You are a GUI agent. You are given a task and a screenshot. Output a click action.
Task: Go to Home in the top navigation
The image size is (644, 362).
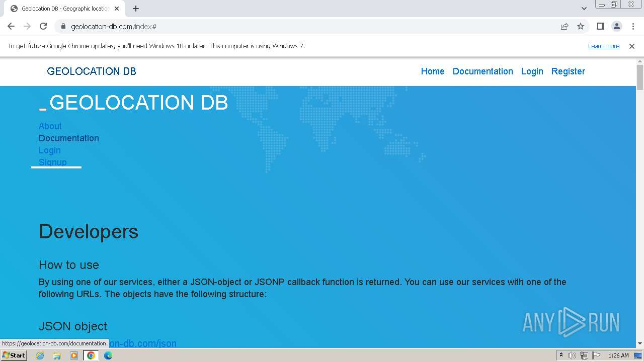(433, 71)
